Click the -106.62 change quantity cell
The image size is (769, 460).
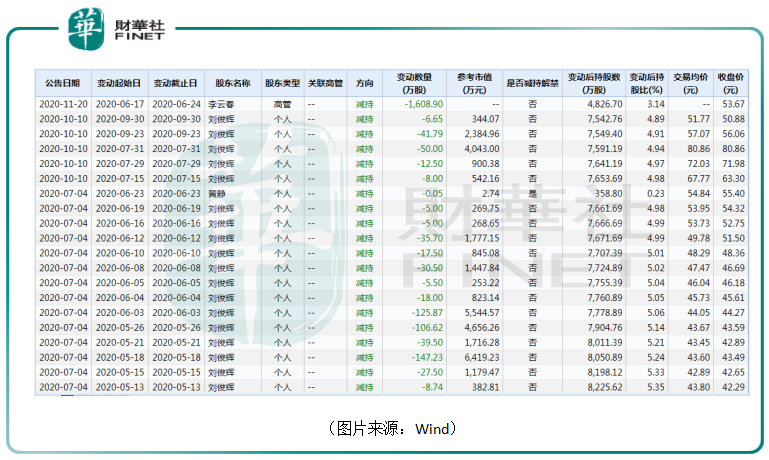[x=428, y=327]
